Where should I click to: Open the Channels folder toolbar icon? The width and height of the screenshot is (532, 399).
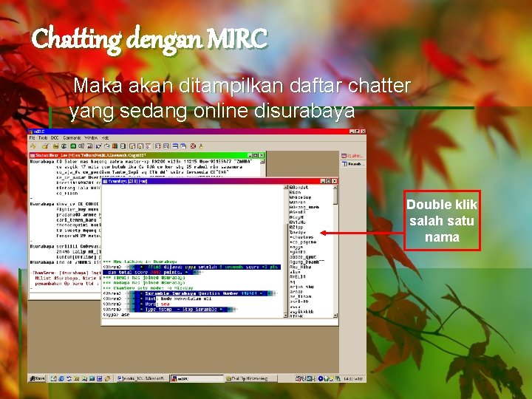(x=55, y=146)
